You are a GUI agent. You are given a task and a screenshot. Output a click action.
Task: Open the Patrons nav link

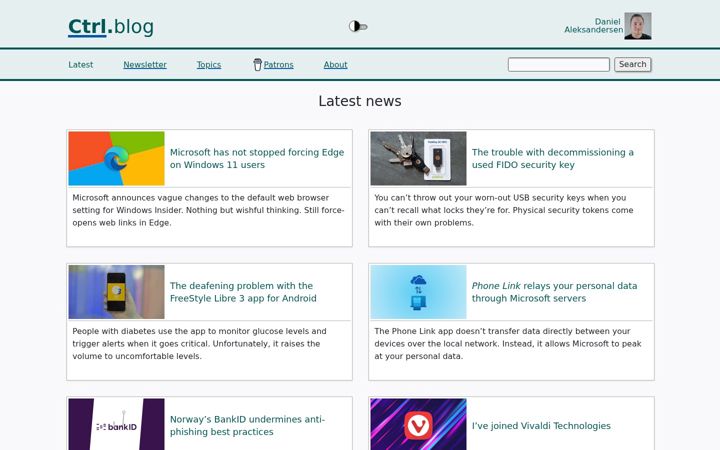pos(278,65)
